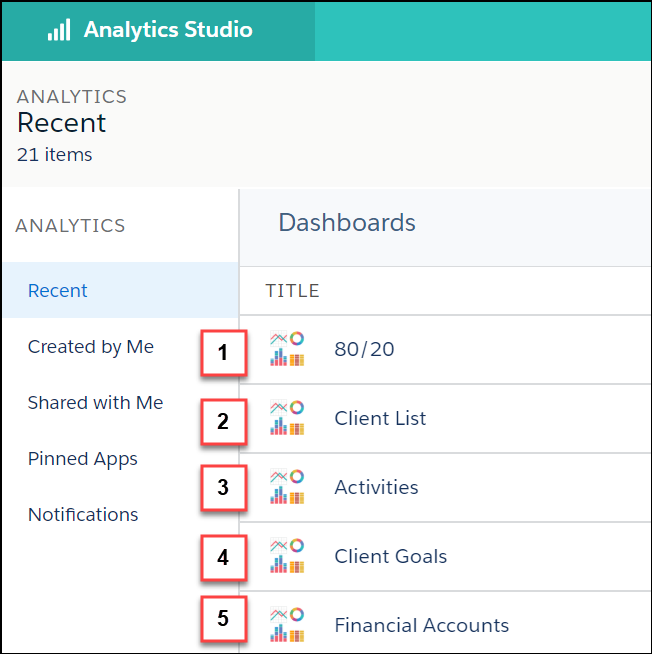This screenshot has height=654, width=652.
Task: Click the Dashboards section heading
Action: 347,222
